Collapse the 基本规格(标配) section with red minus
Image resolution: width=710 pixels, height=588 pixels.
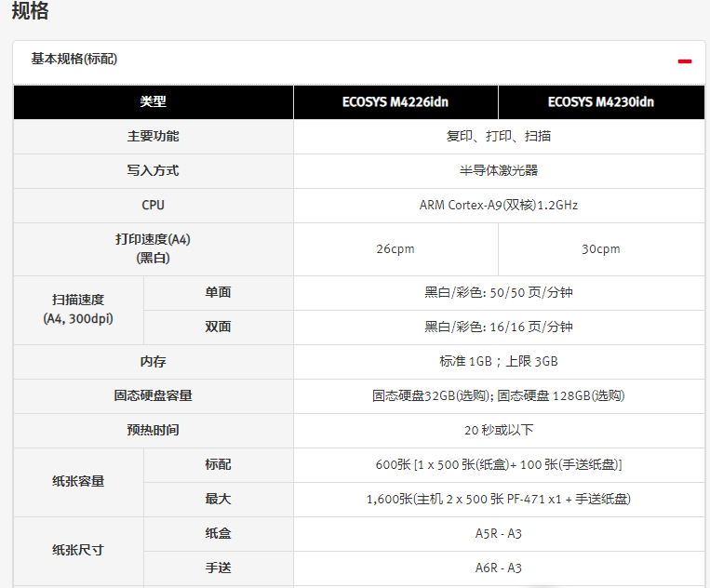coord(684,61)
